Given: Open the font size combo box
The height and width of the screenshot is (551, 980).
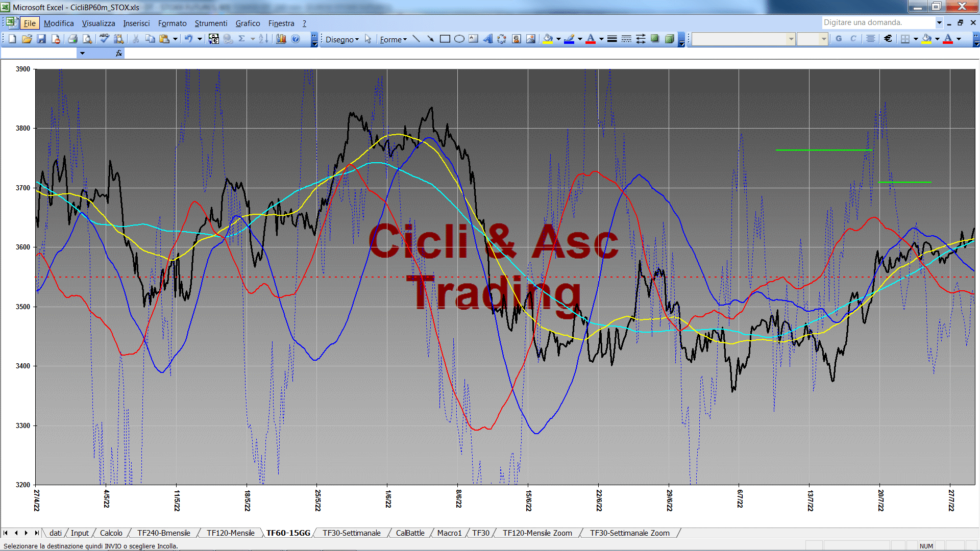Looking at the screenshot, I should click(812, 39).
